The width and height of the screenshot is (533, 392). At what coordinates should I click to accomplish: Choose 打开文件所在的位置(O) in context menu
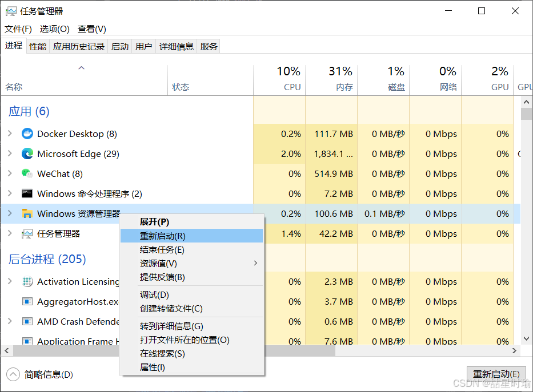(192, 340)
